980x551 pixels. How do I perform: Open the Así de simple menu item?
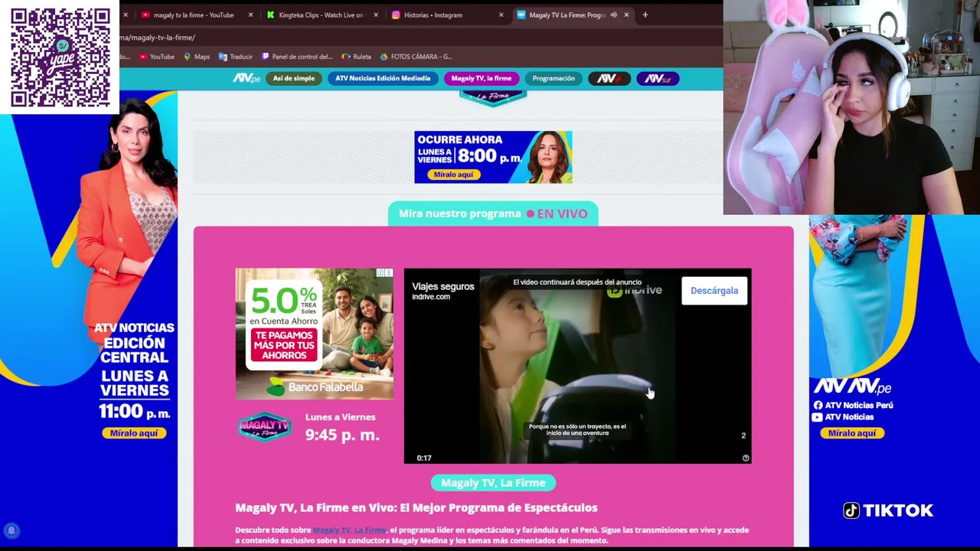(294, 78)
